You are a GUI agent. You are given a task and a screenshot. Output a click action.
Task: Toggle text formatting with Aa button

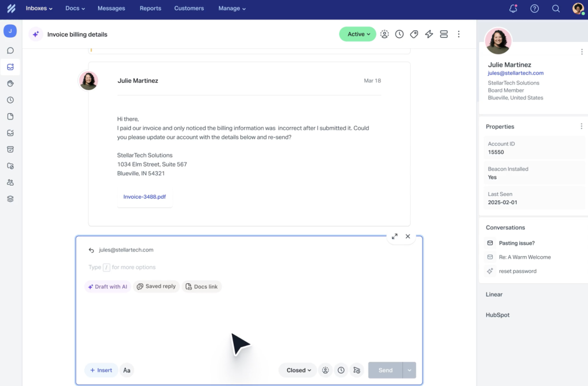click(127, 370)
